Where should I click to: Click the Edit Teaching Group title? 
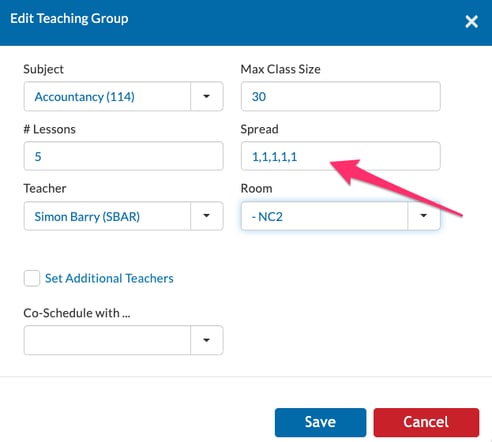pos(69,19)
